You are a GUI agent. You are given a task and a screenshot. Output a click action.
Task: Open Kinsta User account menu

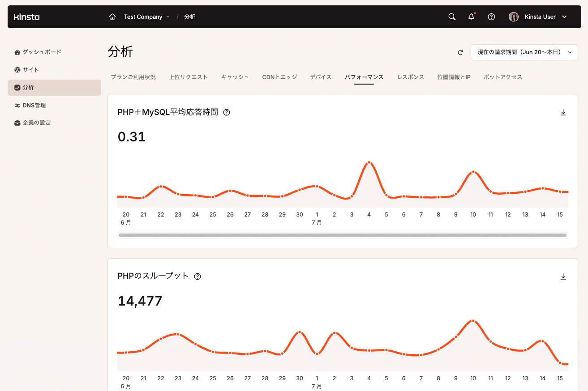(538, 17)
